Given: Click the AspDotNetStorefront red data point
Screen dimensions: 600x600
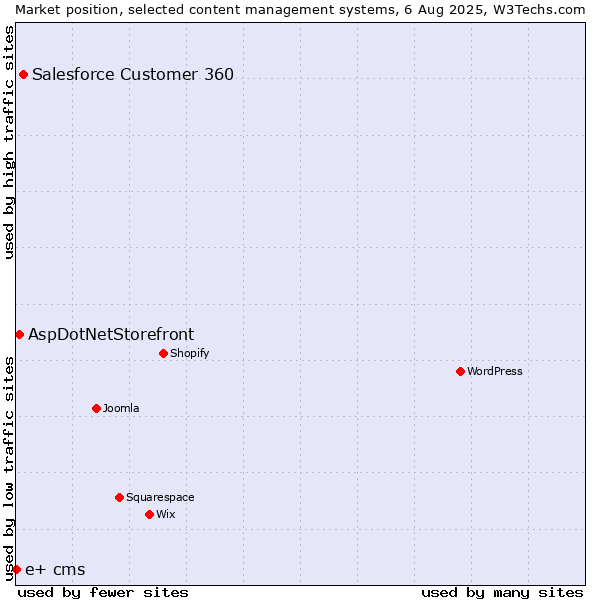Looking at the screenshot, I should click(x=20, y=335).
